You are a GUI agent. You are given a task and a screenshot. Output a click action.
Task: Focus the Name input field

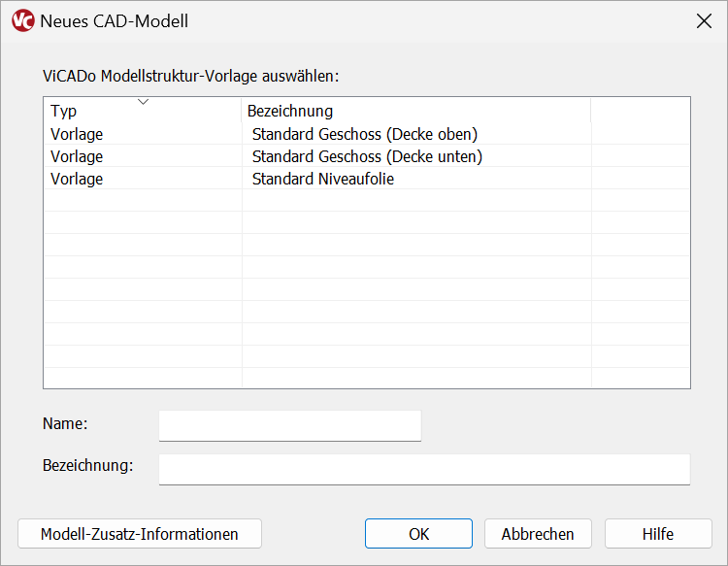[289, 425]
